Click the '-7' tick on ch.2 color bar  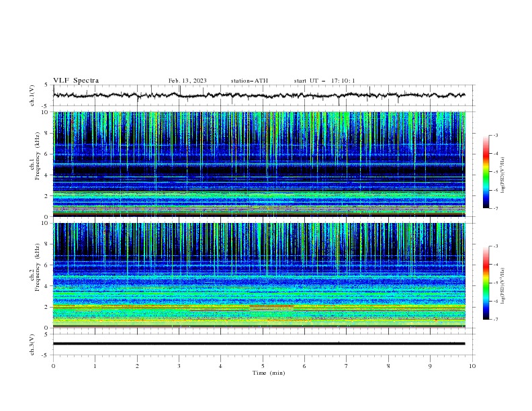495,320
